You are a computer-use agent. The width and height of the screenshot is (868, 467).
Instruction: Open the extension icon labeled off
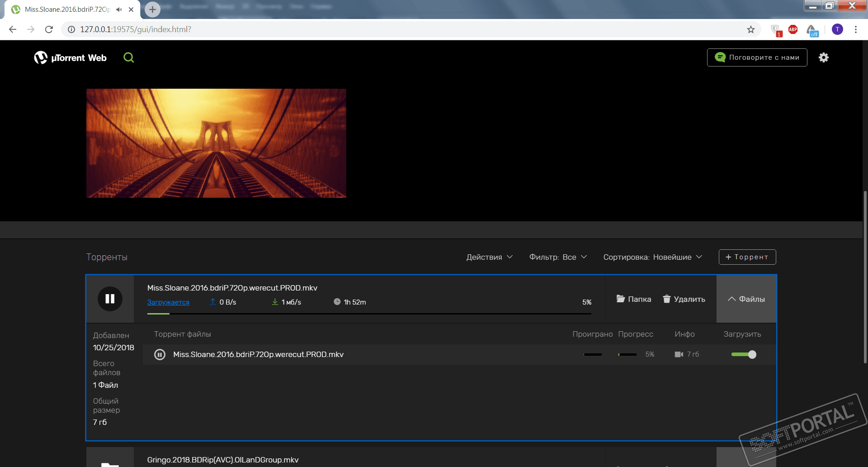[812, 30]
